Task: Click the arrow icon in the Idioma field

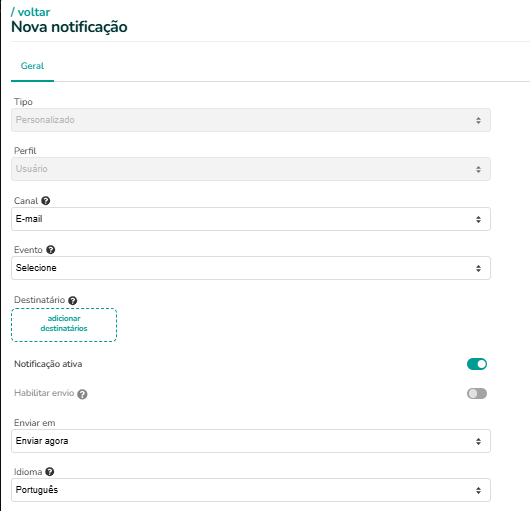Action: click(x=478, y=490)
